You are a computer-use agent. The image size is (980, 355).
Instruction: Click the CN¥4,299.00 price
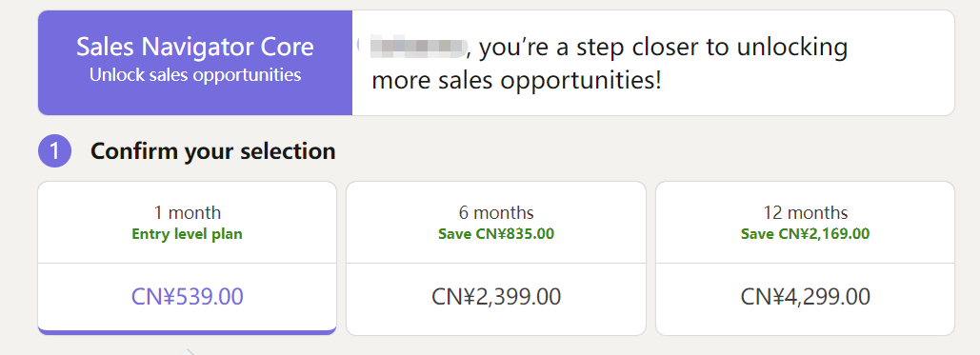805,297
